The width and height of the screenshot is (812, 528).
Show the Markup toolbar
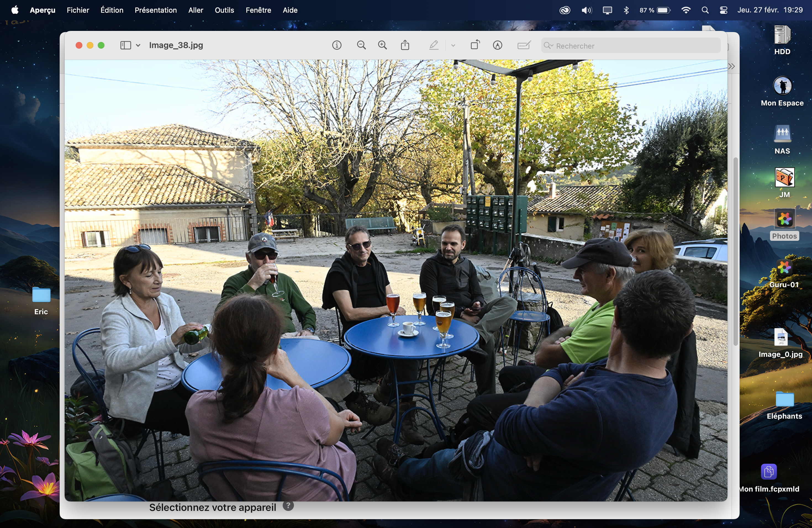497,45
